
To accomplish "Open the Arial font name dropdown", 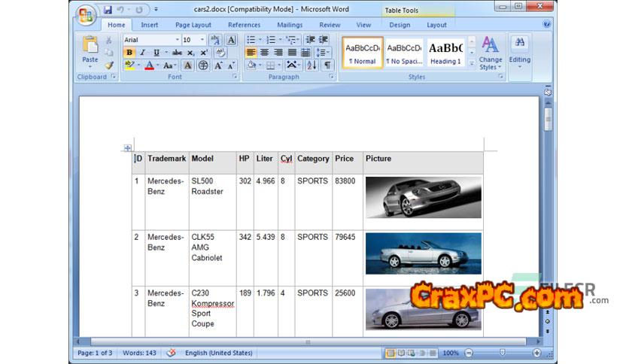I will (177, 40).
